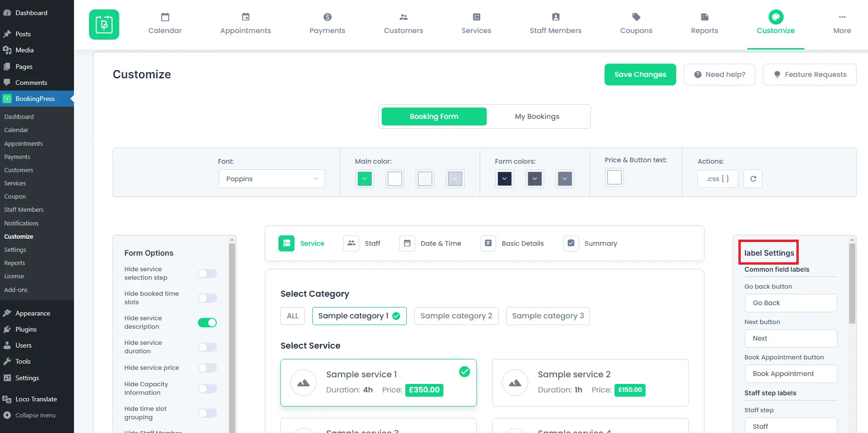Disable Hide service description toggle
Screen dimensions: 868x433
click(x=207, y=323)
